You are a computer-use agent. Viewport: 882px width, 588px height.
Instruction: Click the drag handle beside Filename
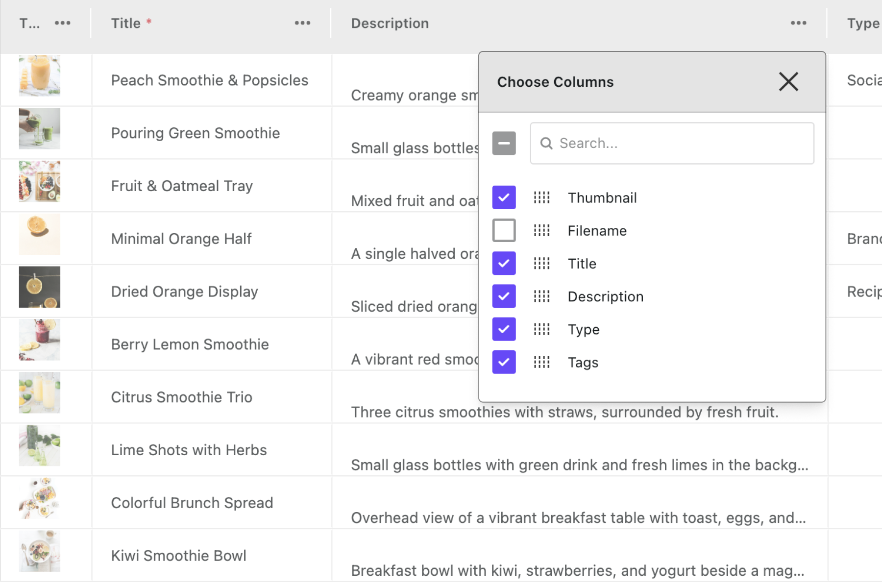[x=541, y=230]
